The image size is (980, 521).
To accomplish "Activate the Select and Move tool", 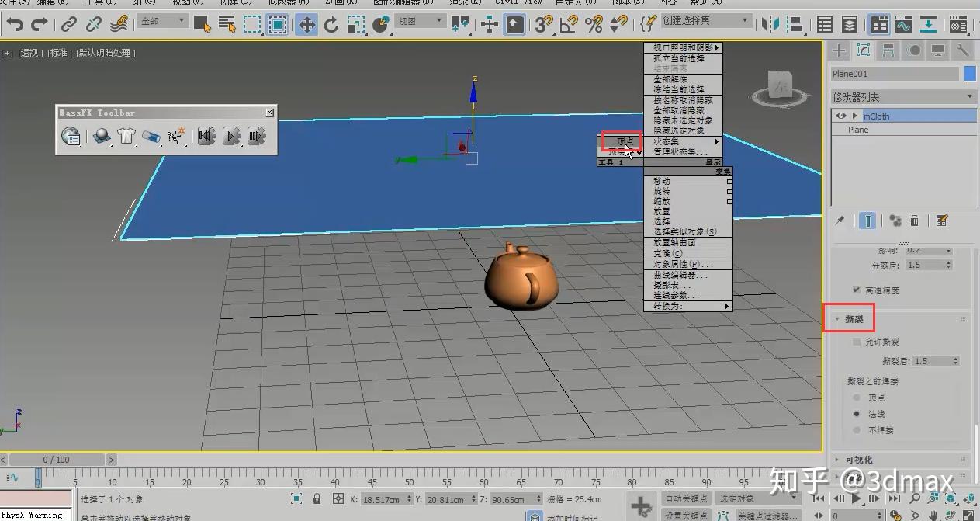I will coord(306,24).
